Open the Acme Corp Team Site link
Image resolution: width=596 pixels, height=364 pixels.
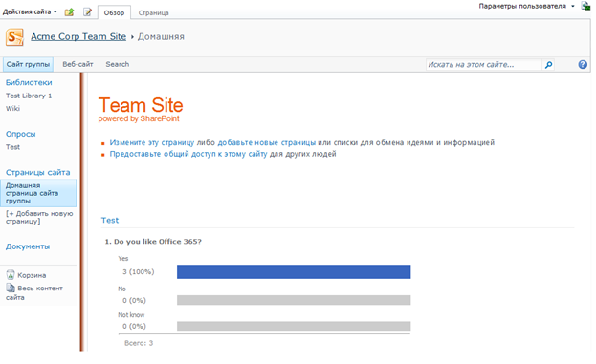[78, 37]
